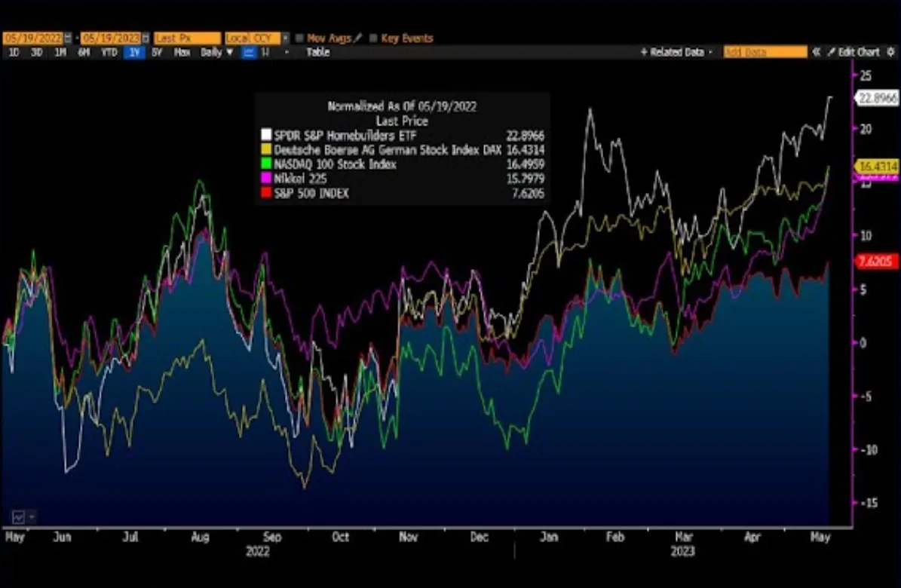This screenshot has width=901, height=588.
Task: Open the start date calendar picker
Action: pos(69,38)
